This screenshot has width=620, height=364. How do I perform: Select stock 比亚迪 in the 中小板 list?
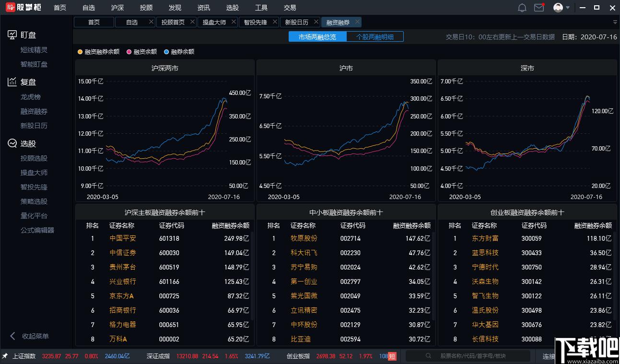[301, 339]
